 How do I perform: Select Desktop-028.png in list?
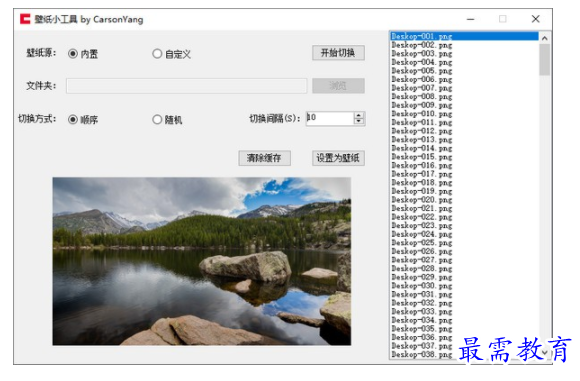pos(422,269)
